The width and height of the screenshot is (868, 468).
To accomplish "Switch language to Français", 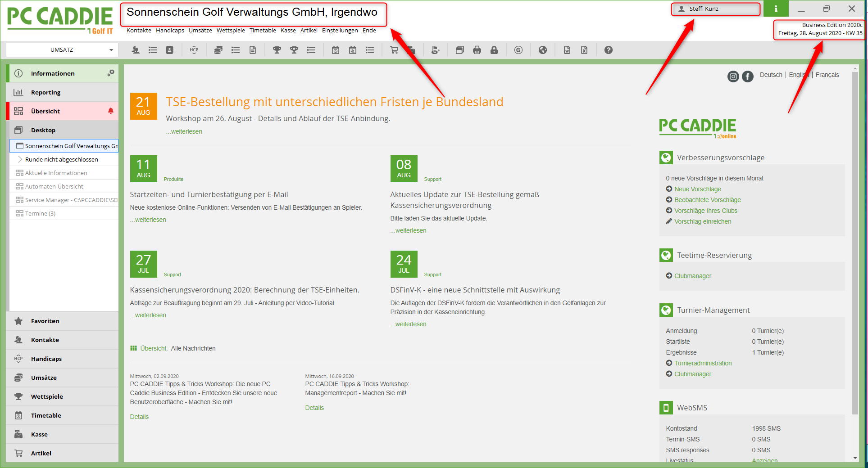I will click(827, 75).
